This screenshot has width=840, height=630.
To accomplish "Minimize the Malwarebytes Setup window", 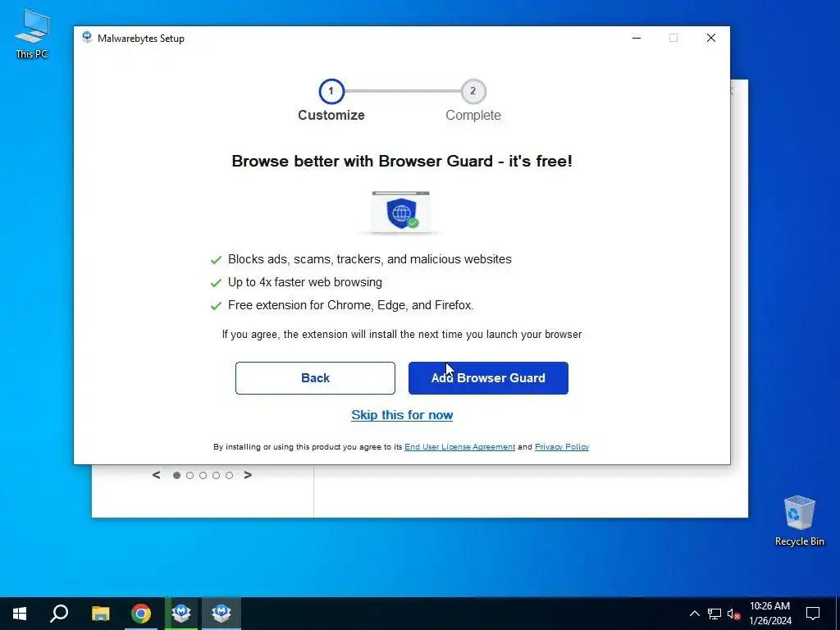I will (637, 38).
